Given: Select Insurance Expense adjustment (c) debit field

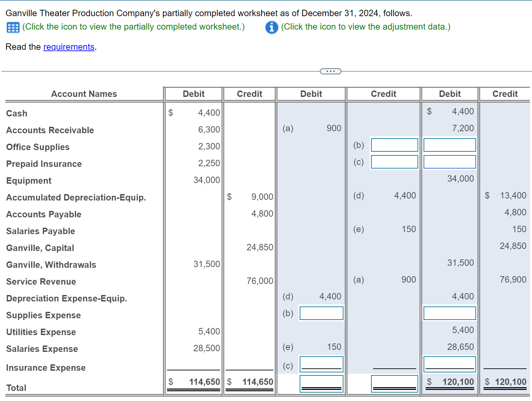Looking at the screenshot, I should (x=321, y=365).
